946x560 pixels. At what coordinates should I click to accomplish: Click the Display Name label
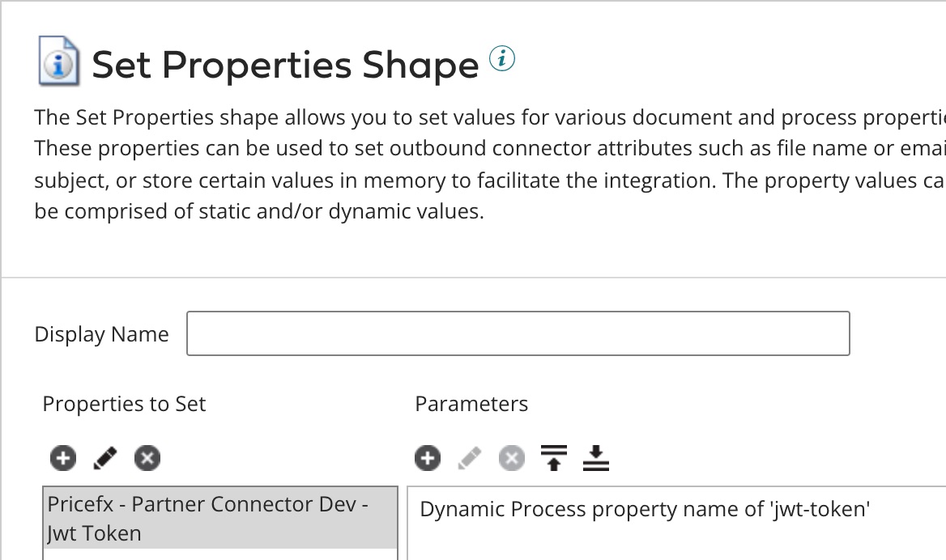(x=101, y=334)
